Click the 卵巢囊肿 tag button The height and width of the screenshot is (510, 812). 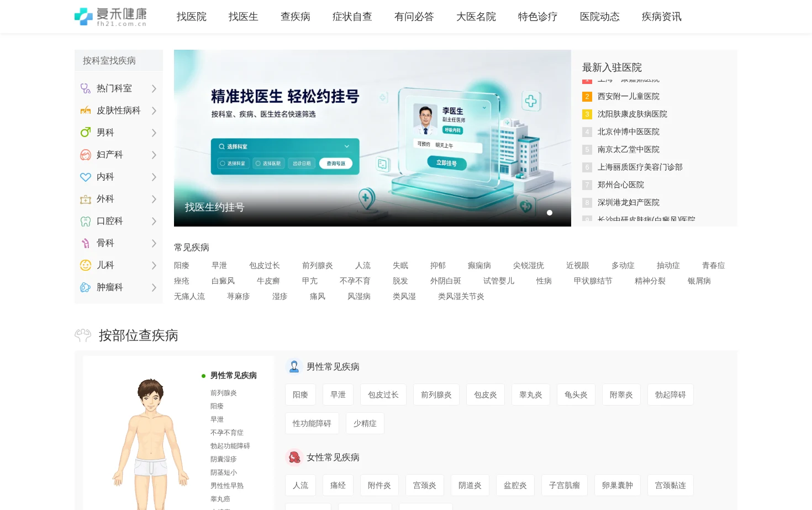618,485
